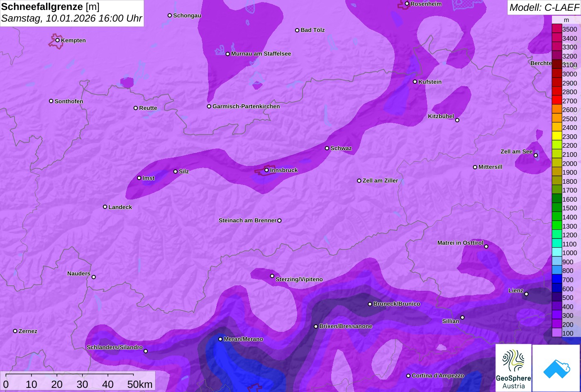Click the Cortina d'Ampezzo label
Image resolution: width=581 pixels, height=392 pixels.
click(438, 375)
